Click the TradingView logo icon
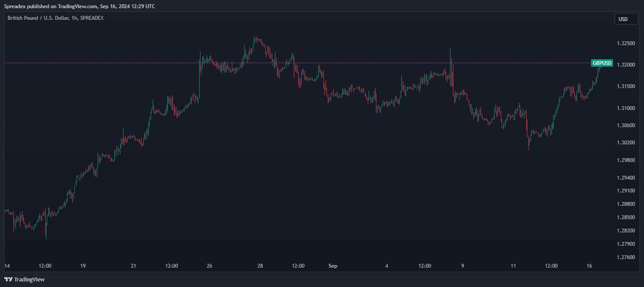This screenshot has width=644, height=287. click(8, 279)
